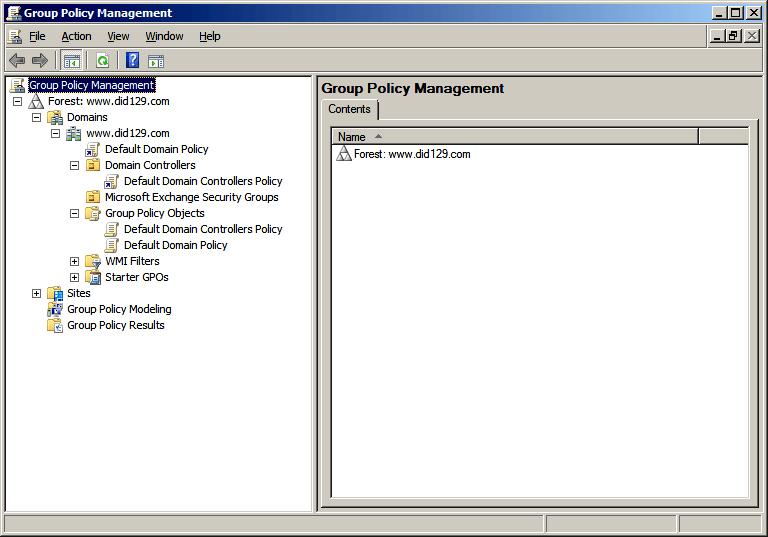Click Default Domain Policy link icon under domain

(93, 149)
